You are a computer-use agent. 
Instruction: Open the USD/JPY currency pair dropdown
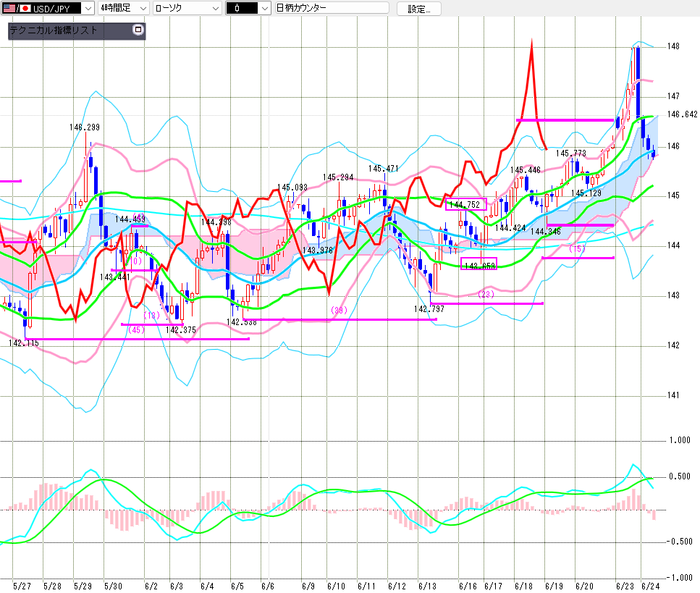[47, 8]
